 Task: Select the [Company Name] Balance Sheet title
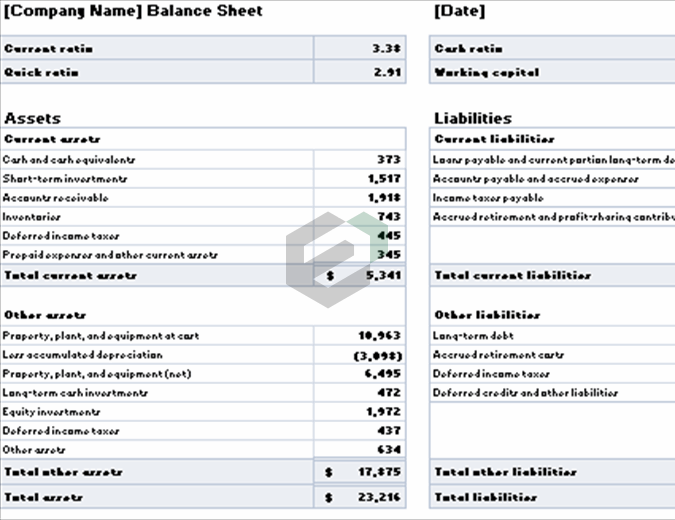133,11
